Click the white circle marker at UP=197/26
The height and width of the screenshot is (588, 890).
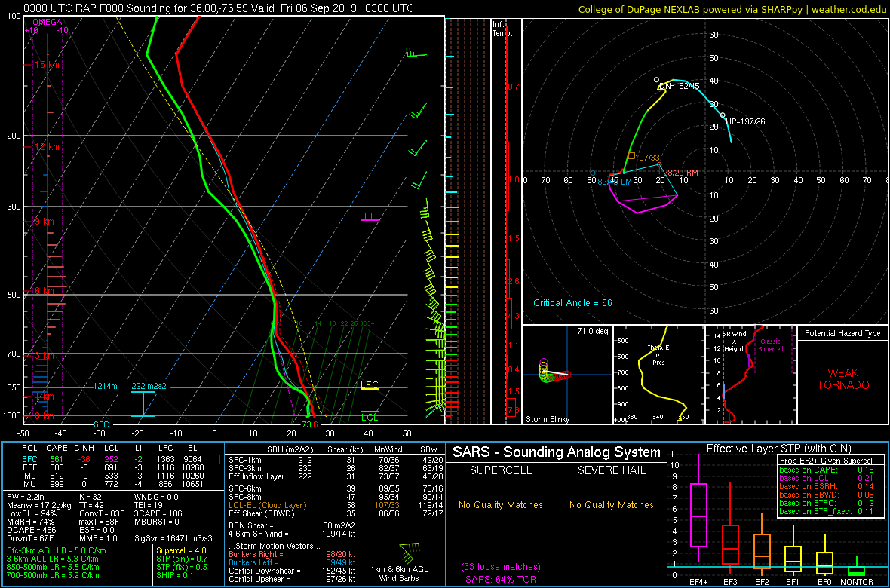[723, 115]
